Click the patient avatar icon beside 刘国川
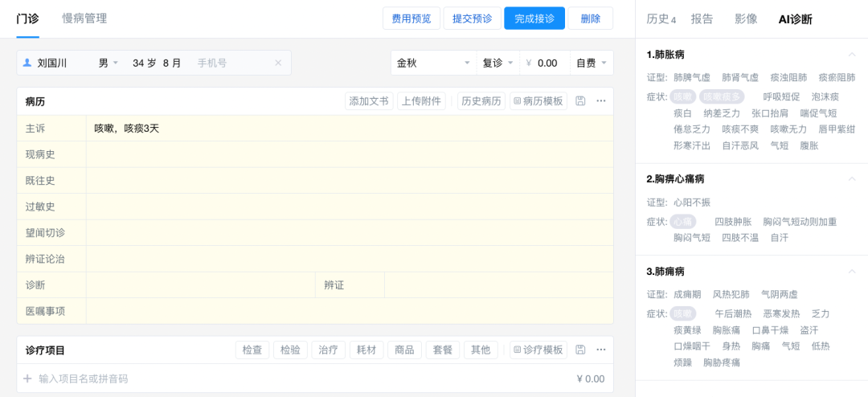 click(27, 63)
